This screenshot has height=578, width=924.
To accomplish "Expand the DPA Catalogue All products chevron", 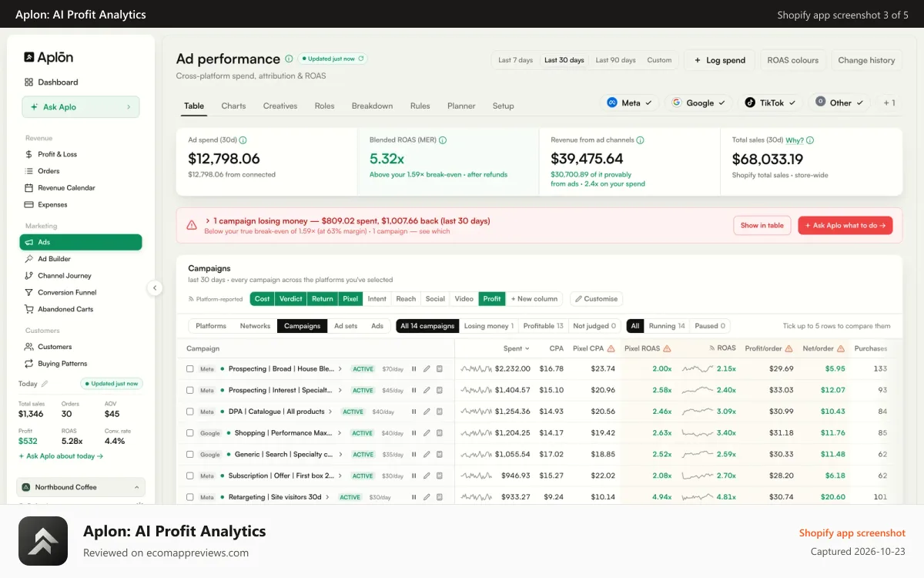I will click(331, 412).
